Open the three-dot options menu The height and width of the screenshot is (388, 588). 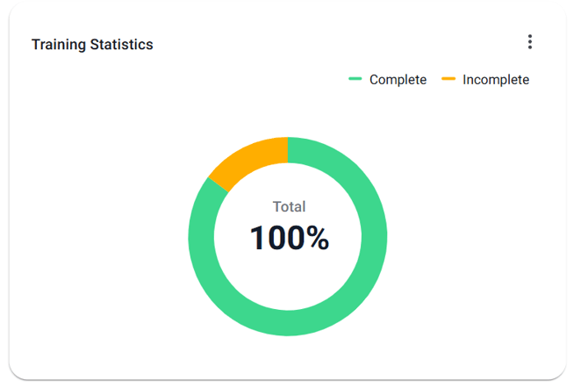click(x=529, y=42)
